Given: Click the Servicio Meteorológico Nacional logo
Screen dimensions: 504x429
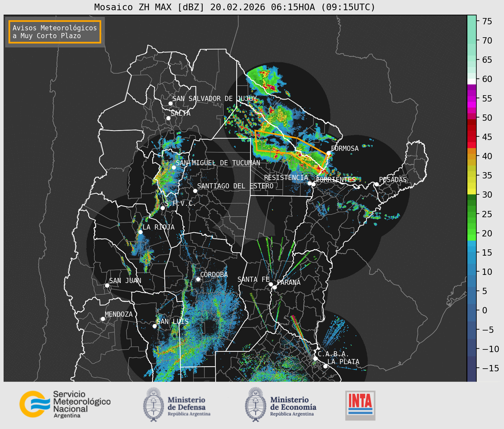Looking at the screenshot, I should [x=65, y=404].
